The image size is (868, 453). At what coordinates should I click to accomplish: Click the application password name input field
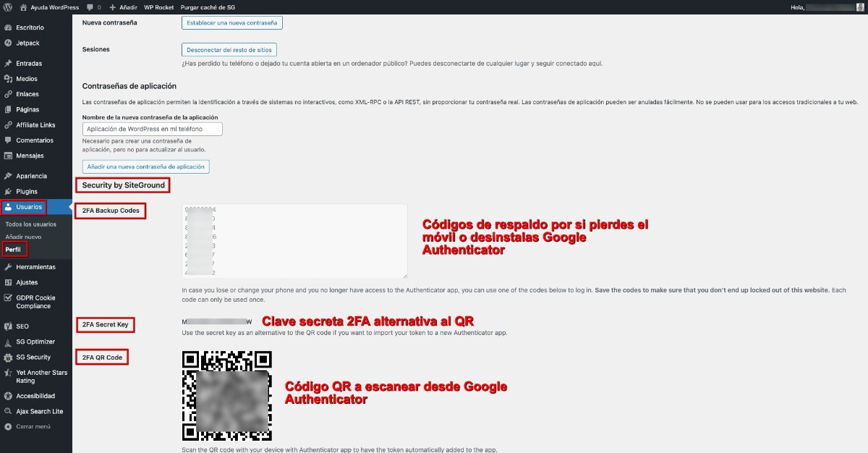[152, 129]
